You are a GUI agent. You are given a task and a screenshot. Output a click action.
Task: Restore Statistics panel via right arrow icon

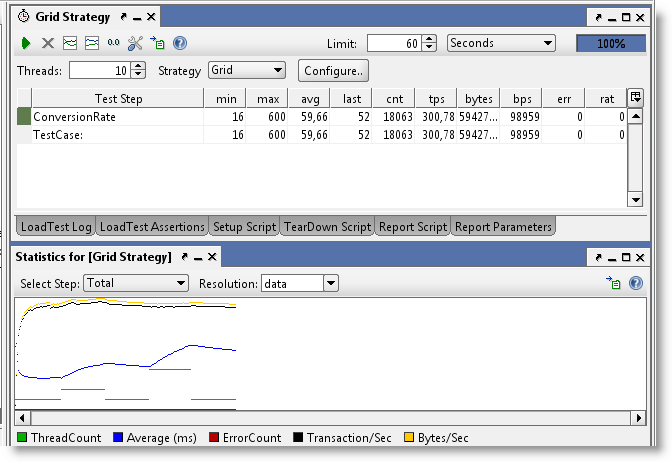pos(598,258)
